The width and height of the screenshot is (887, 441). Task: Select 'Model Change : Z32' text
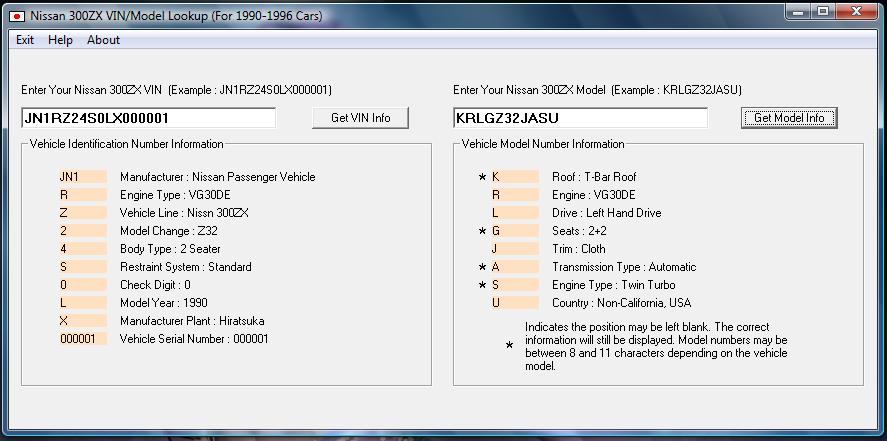pos(169,231)
